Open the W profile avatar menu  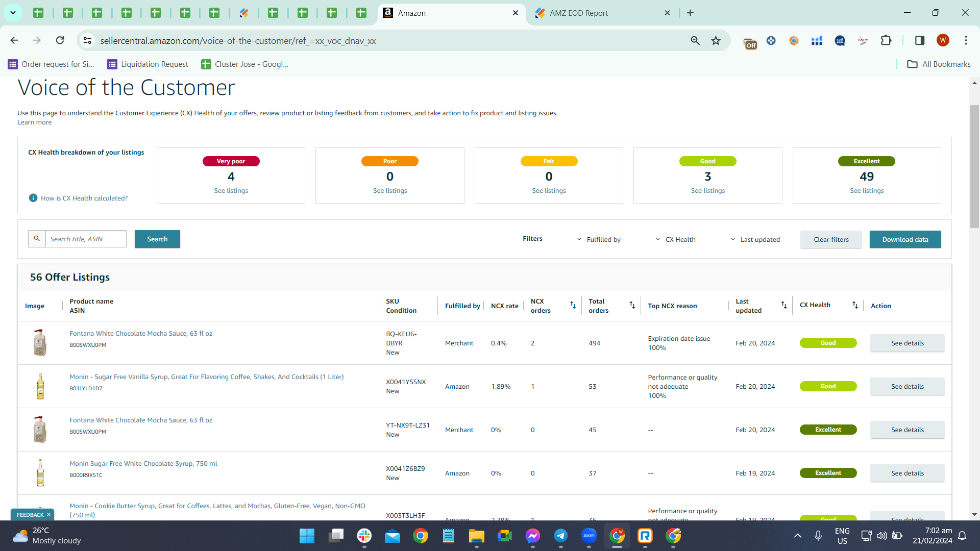[x=943, y=40]
